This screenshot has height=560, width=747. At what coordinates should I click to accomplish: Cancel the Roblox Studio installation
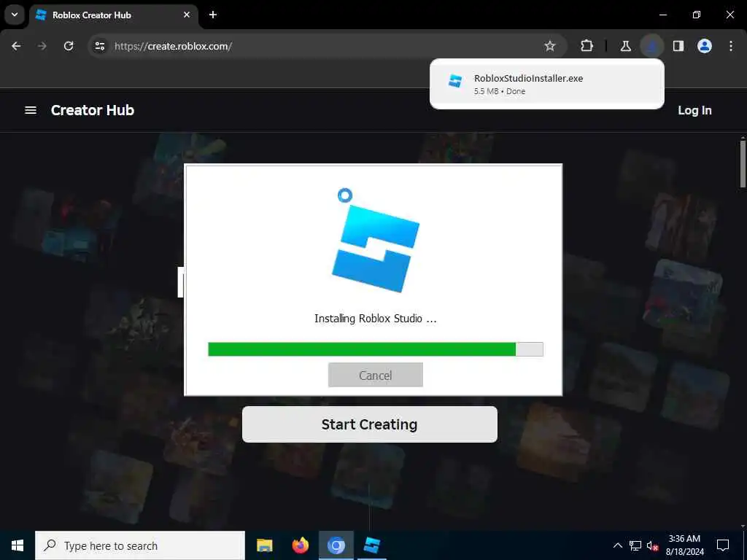point(376,375)
